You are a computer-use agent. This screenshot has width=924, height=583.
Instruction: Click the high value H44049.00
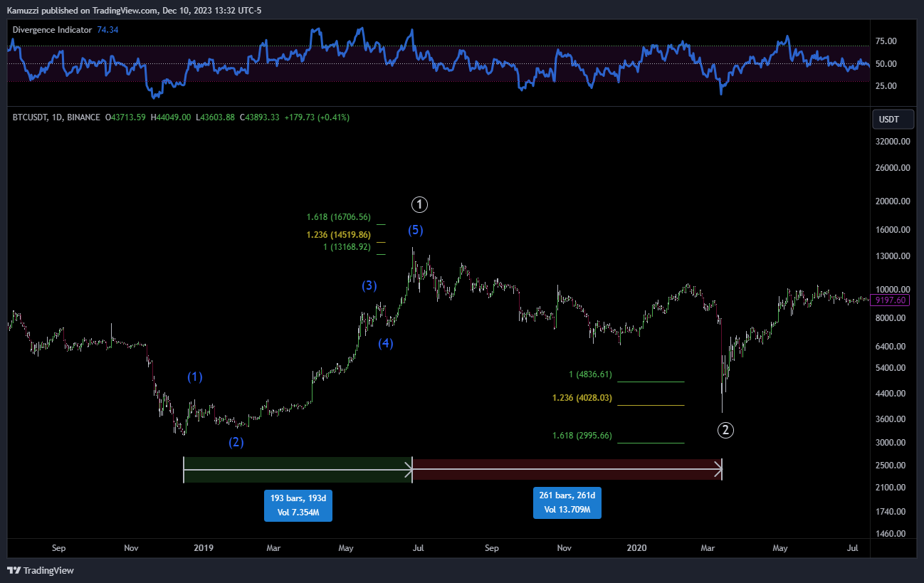[x=169, y=117]
